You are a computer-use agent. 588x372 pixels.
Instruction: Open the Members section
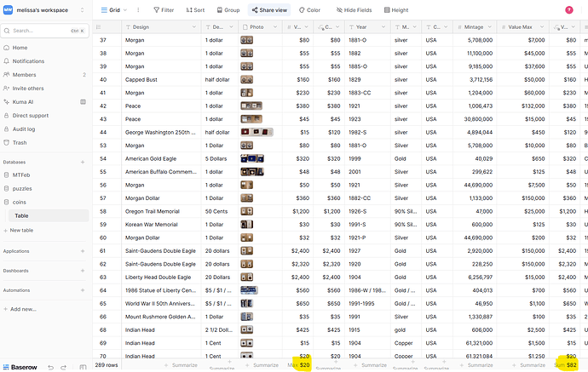(24, 75)
